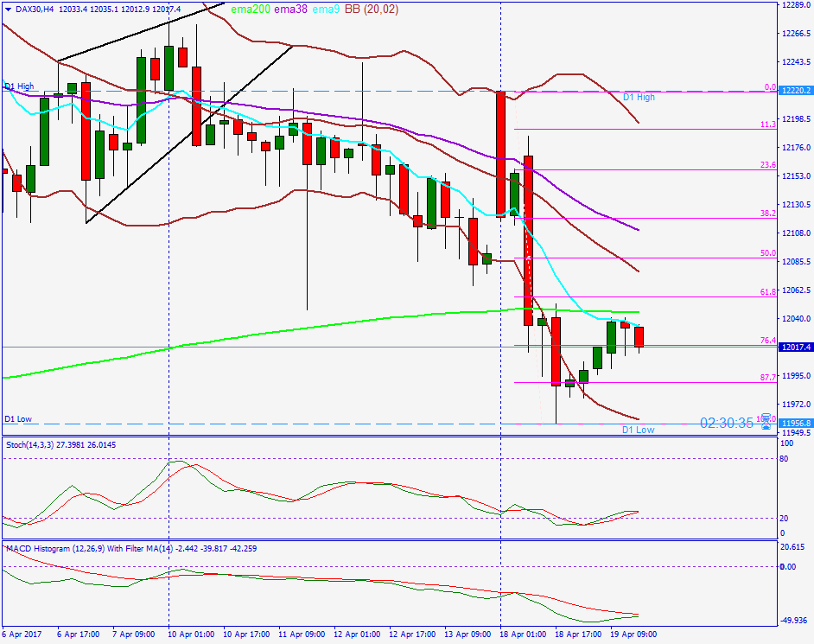Viewport: 814px width, 644px height.
Task: Click the 19 Apr 09:00 time axis label
Action: pos(633,632)
